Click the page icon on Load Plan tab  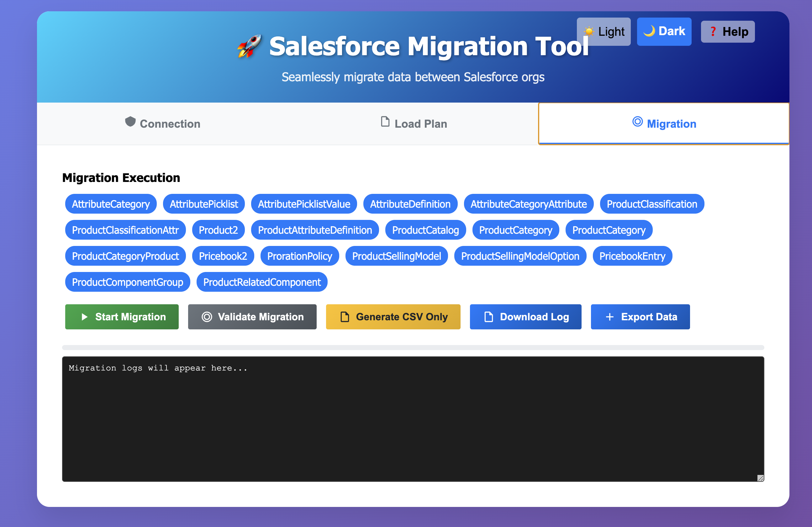coord(385,121)
